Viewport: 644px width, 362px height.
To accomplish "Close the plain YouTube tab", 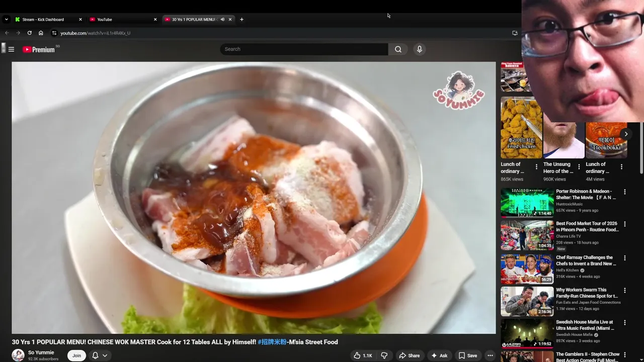I will (155, 20).
